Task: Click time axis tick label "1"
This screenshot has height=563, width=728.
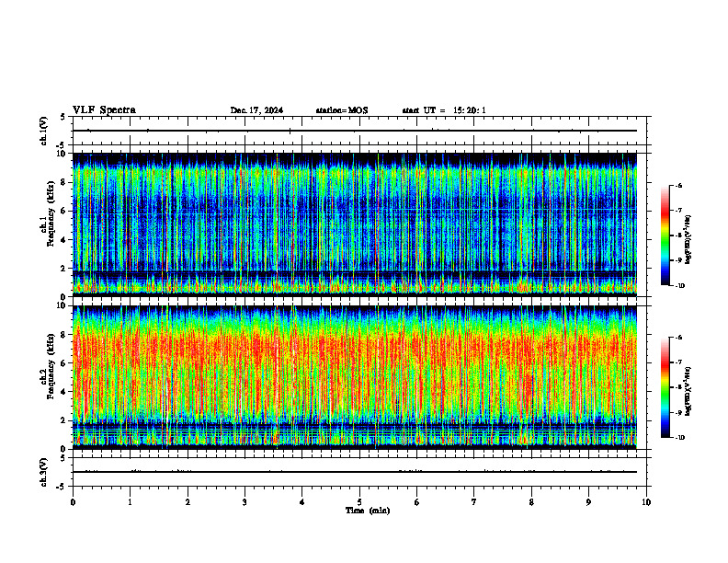Action: tap(130, 502)
